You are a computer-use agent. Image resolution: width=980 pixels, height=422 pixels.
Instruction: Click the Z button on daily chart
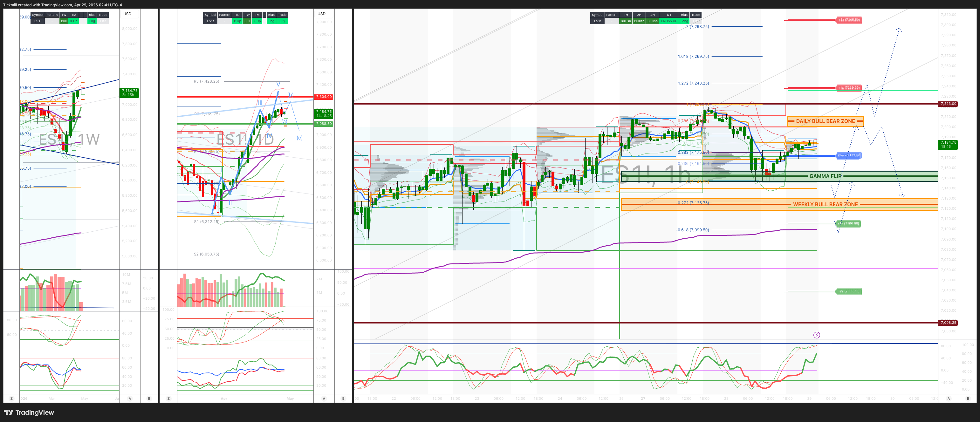coord(168,398)
